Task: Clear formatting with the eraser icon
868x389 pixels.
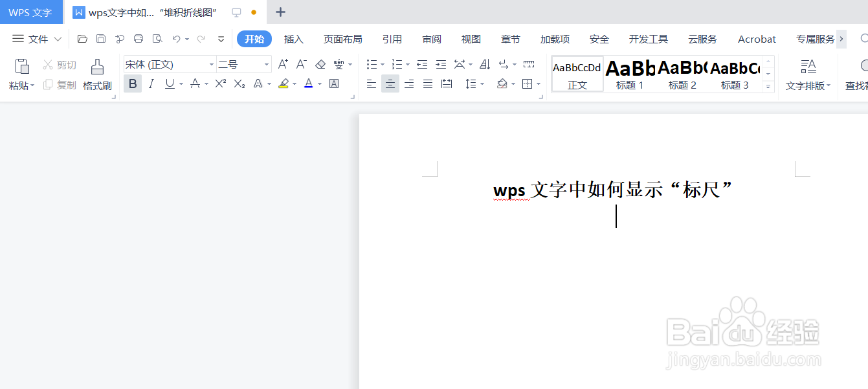Action: click(320, 64)
